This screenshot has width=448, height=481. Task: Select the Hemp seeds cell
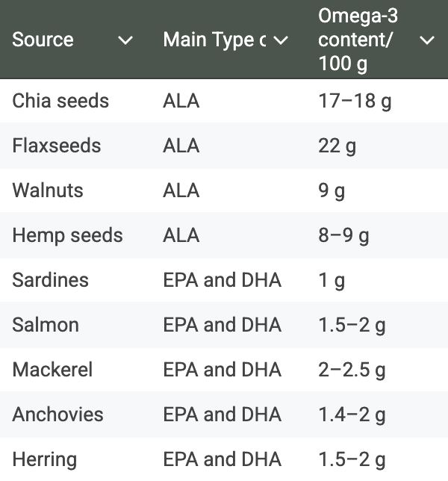click(x=67, y=235)
